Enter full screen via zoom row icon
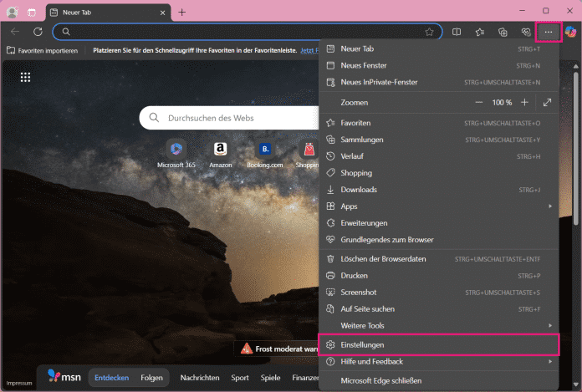 (x=547, y=102)
